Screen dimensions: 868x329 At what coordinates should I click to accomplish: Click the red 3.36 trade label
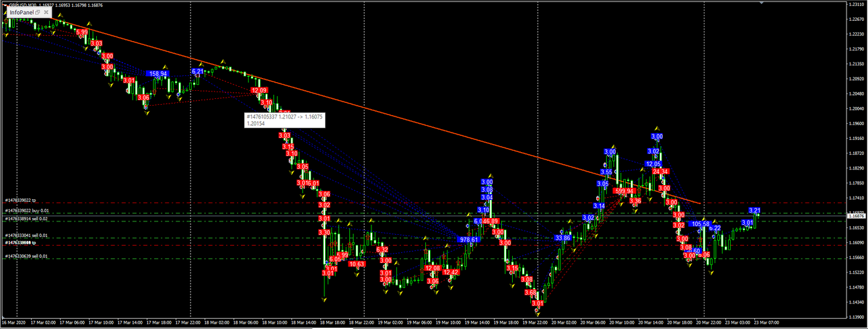click(x=635, y=201)
